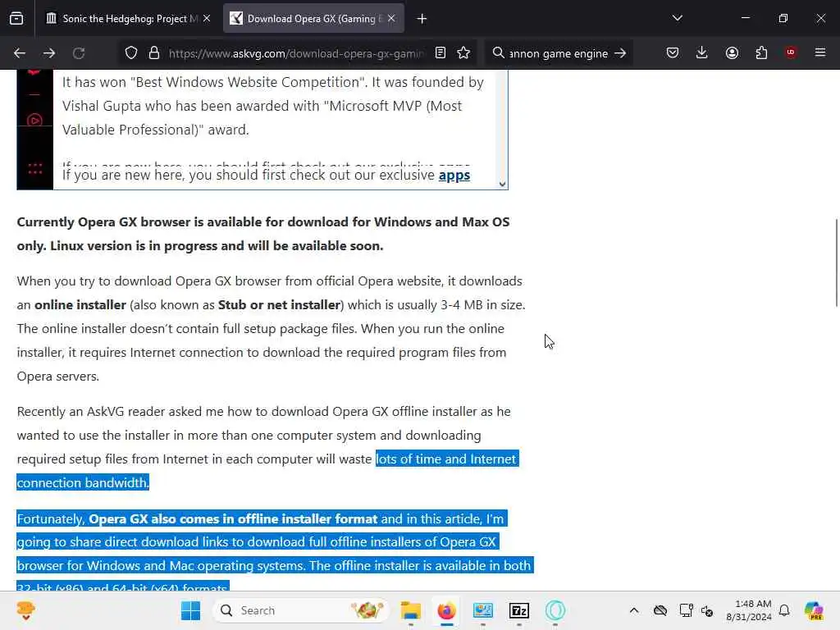
Task: Open clock showing 1:48 AM 8/31/2024
Action: coord(748,610)
